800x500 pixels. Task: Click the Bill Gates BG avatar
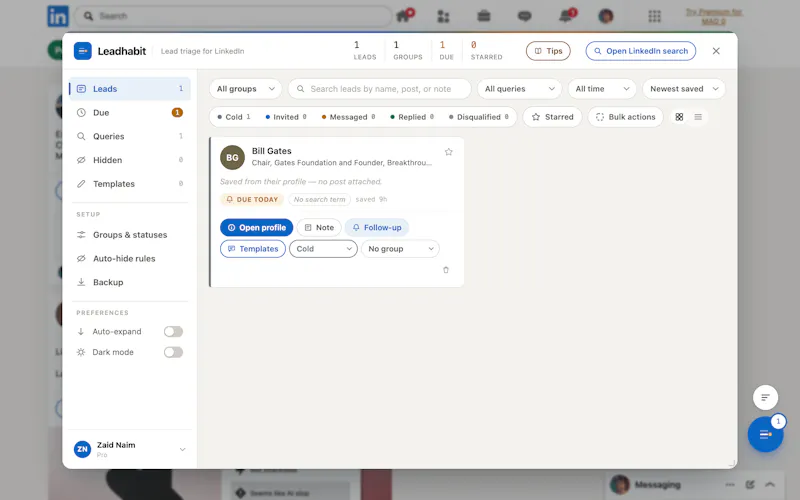(232, 158)
